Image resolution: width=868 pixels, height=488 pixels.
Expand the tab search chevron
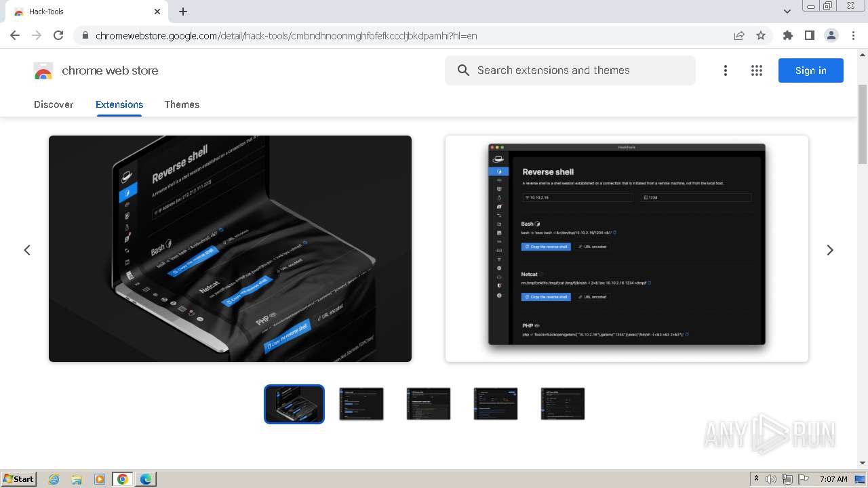pos(787,12)
